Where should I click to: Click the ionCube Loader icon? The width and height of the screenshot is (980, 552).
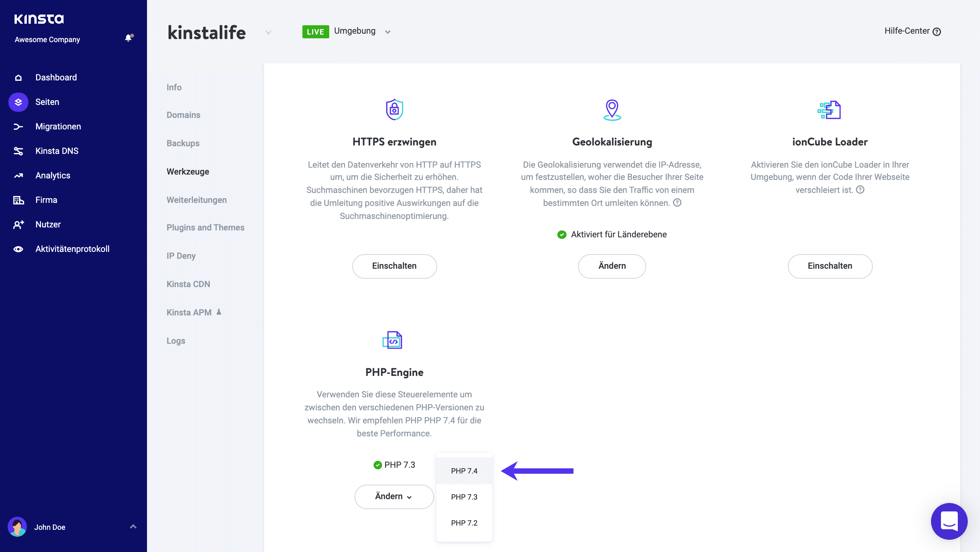coord(829,110)
